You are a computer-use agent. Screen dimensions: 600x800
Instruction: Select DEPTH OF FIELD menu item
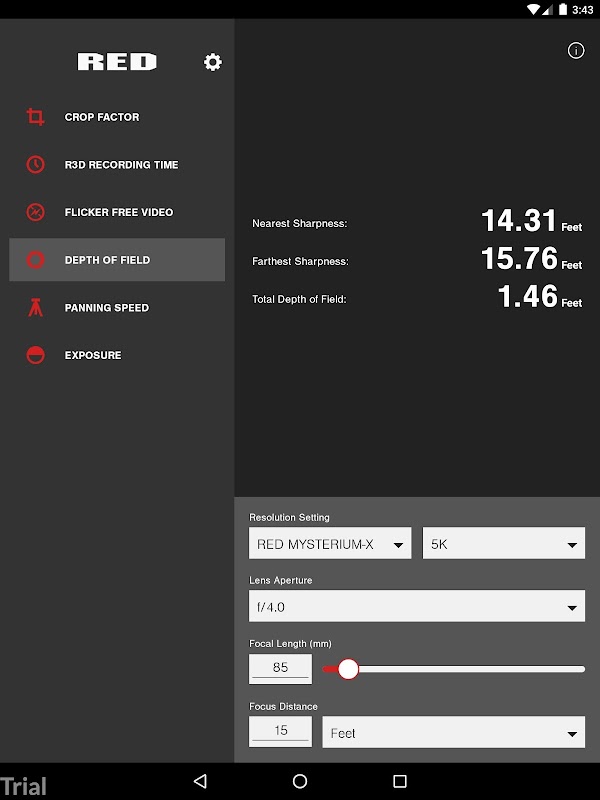[117, 260]
